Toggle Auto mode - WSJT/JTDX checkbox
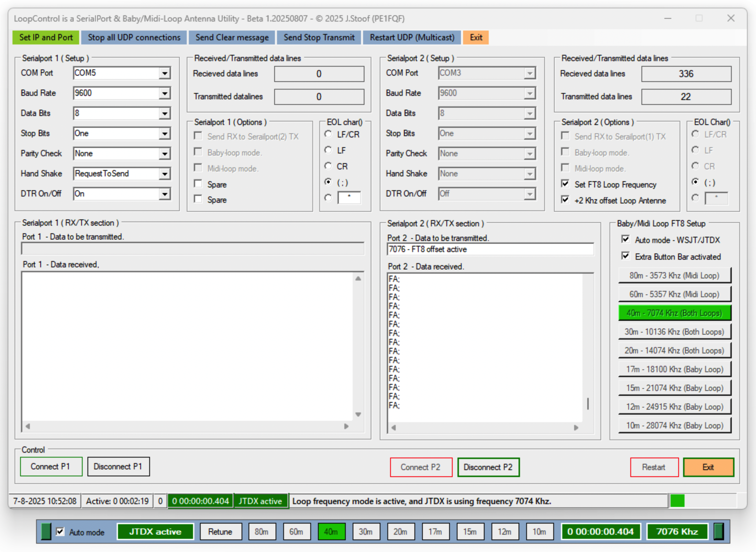Screen dimensions: 756x552 (625, 239)
